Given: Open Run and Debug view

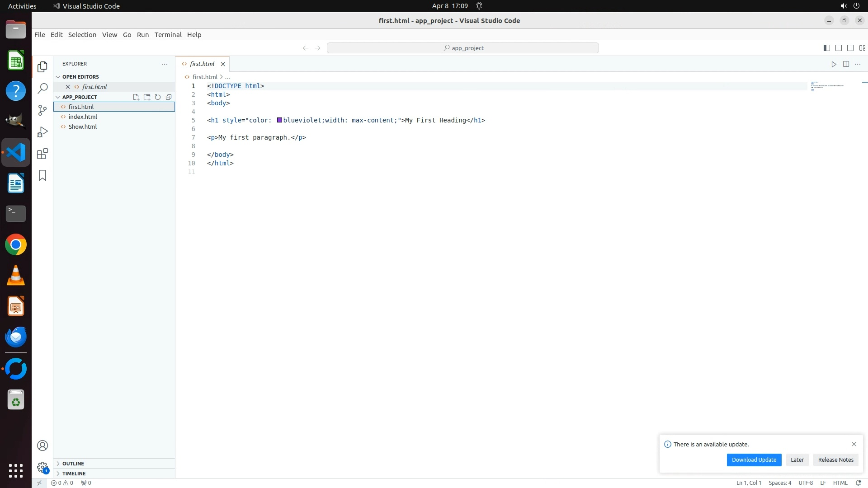Looking at the screenshot, I should pos(42,132).
